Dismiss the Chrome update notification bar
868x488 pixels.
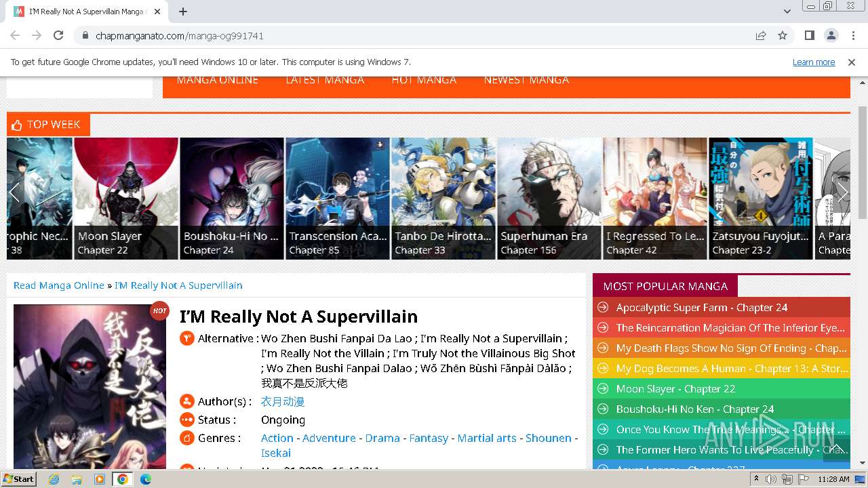coord(852,62)
